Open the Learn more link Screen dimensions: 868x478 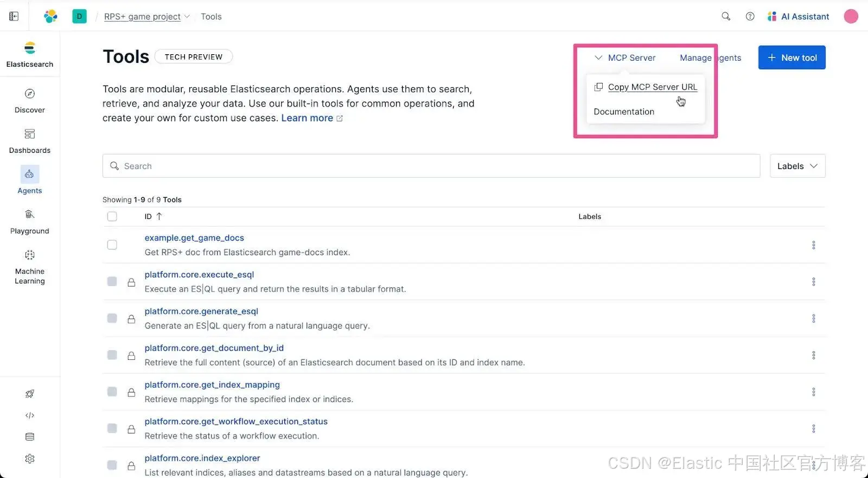coord(312,118)
